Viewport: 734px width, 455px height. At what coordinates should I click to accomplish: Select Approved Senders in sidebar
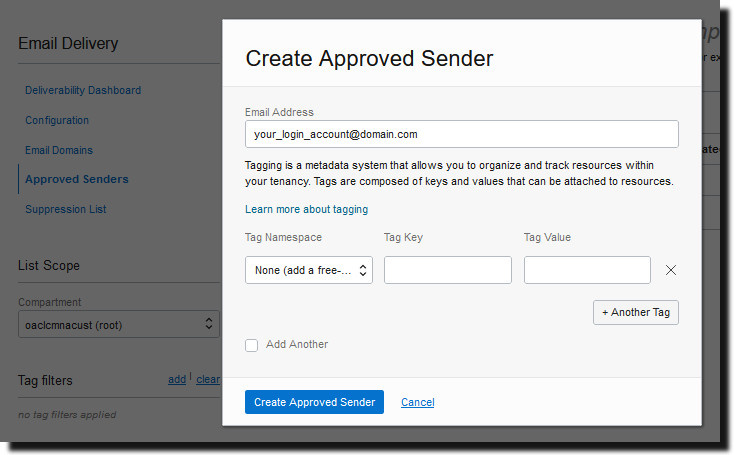77,179
